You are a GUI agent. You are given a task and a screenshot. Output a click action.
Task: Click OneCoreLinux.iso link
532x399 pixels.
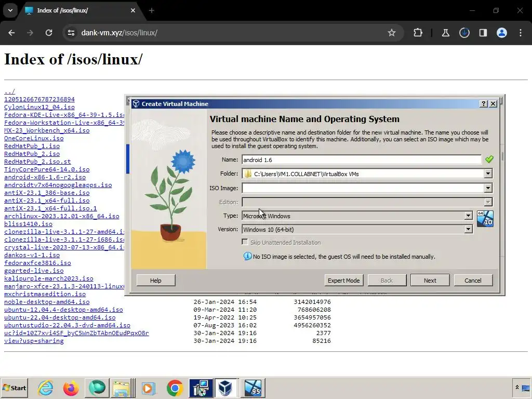pos(34,138)
